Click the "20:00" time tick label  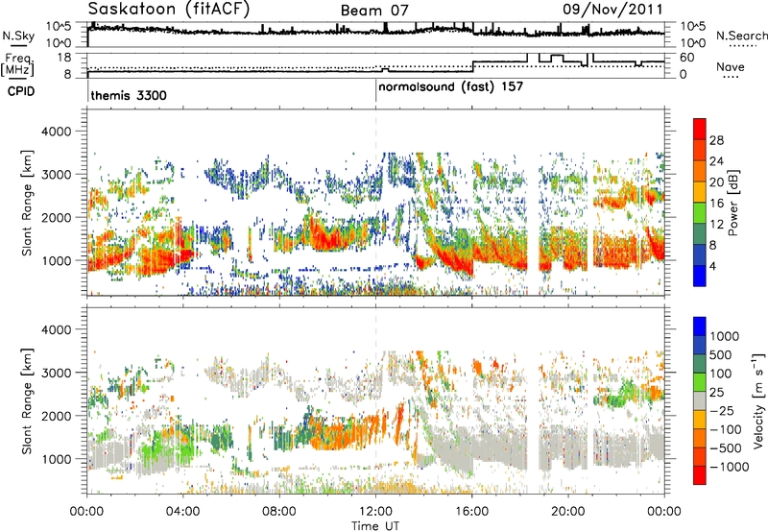[x=568, y=512]
